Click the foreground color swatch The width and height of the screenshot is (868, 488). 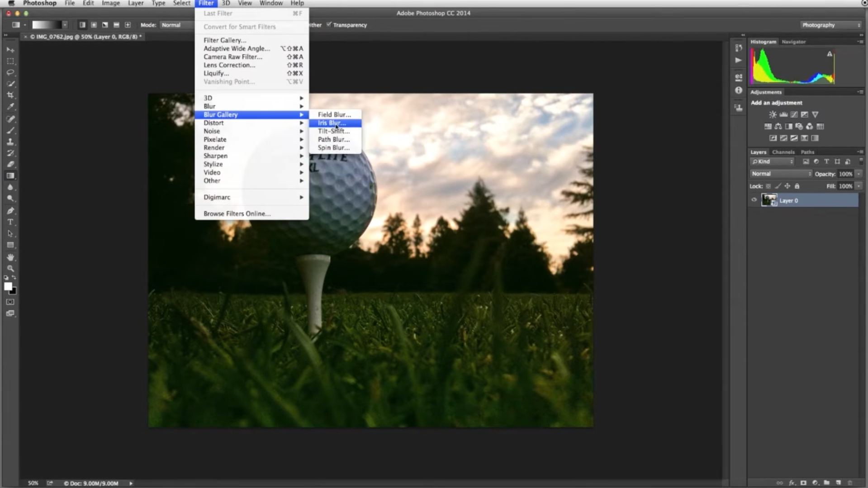[x=8, y=286]
